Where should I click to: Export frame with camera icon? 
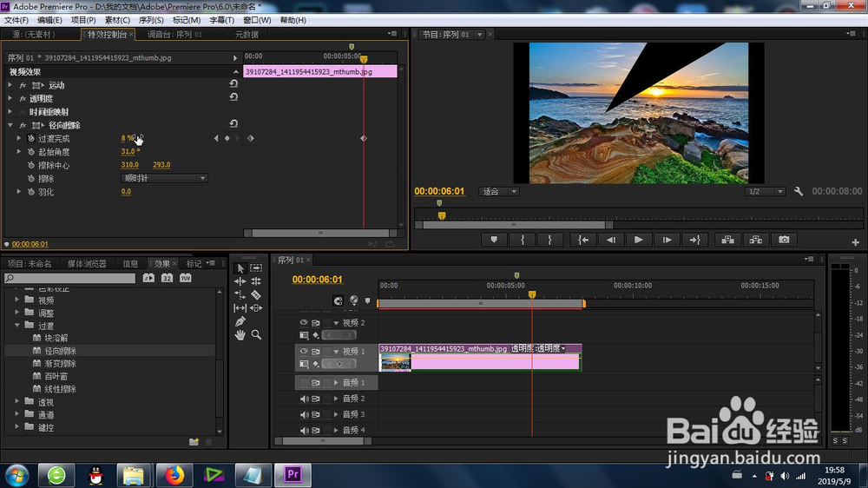[x=784, y=240]
